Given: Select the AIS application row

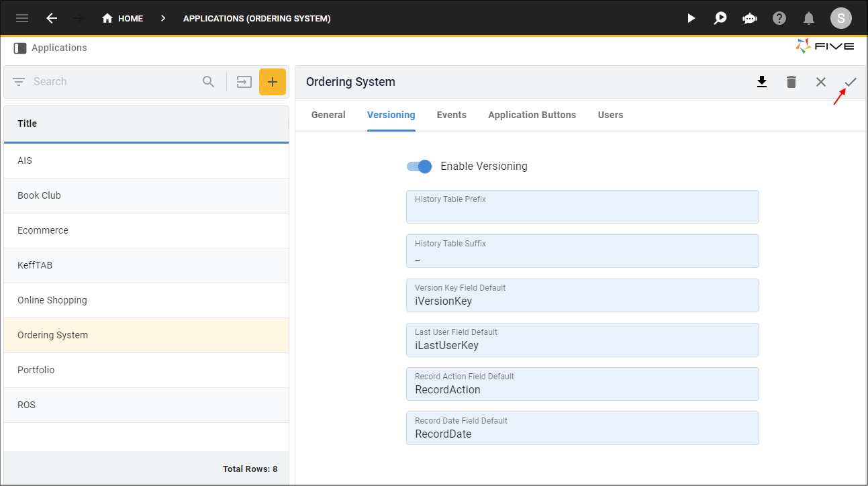Looking at the screenshot, I should coord(146,160).
